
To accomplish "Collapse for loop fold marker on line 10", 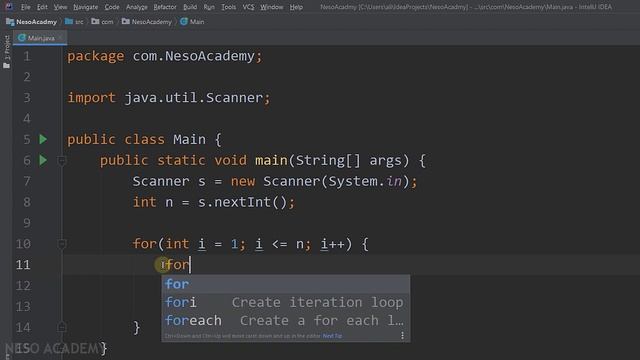I will point(62,244).
